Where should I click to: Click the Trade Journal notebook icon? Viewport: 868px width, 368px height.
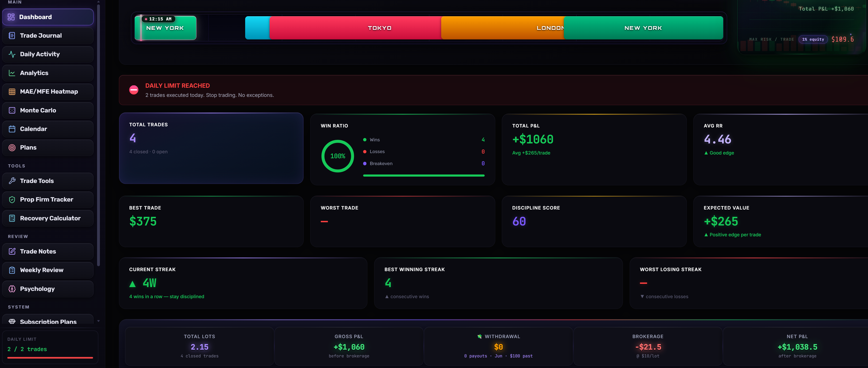[12, 35]
